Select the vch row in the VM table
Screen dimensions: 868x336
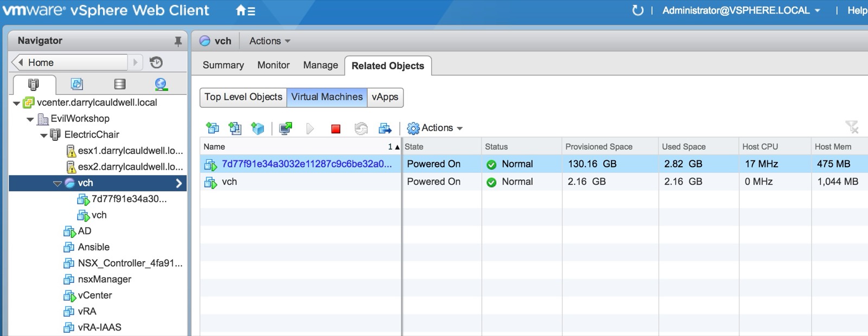[534, 182]
